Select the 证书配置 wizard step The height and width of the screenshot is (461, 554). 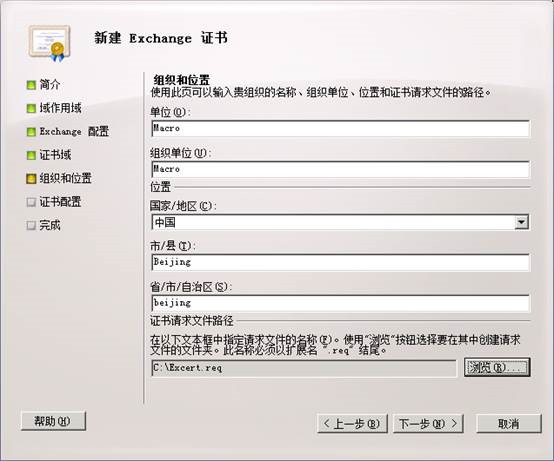click(x=60, y=202)
